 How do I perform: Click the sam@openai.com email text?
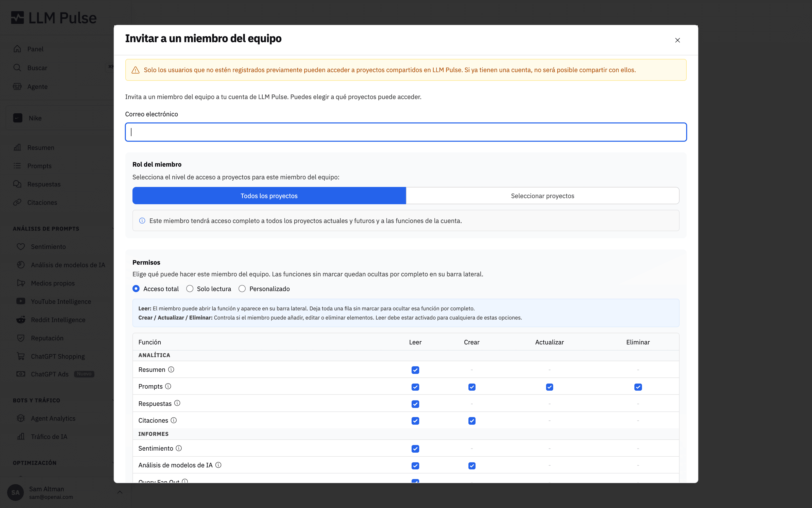click(51, 497)
